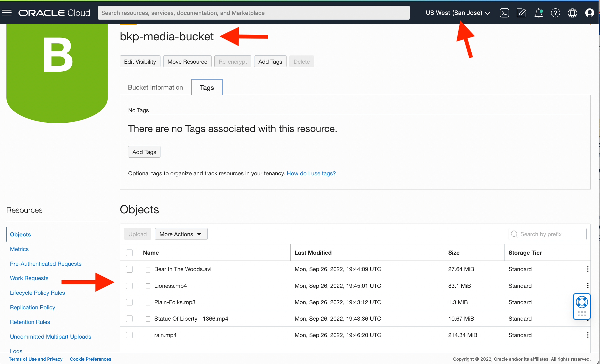The image size is (600, 364).
Task: Open the actions menu for Bear In The Woods.avi
Action: click(588, 269)
